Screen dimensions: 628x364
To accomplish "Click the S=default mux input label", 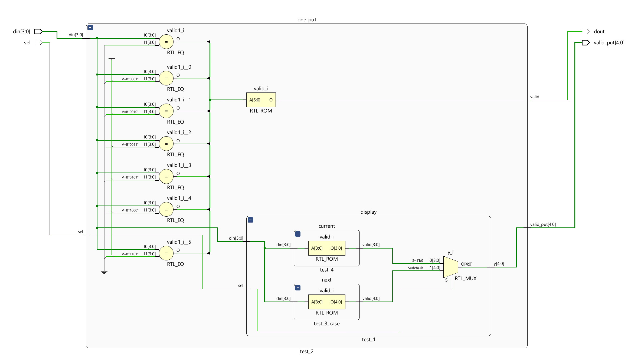I will (x=415, y=268).
